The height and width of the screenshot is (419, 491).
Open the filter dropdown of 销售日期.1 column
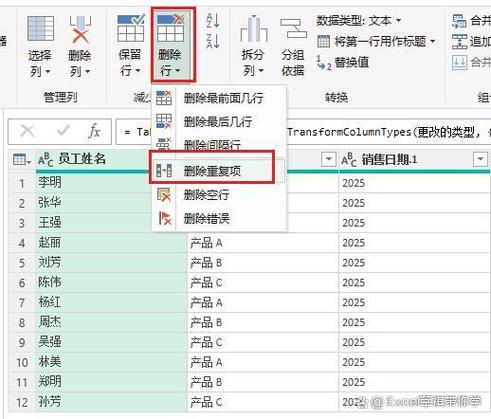pyautogui.click(x=480, y=159)
